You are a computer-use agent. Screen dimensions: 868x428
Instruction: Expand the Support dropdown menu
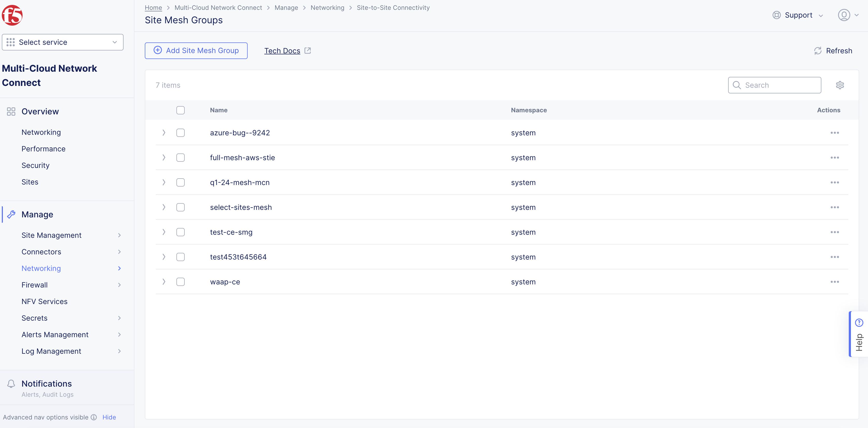(798, 15)
